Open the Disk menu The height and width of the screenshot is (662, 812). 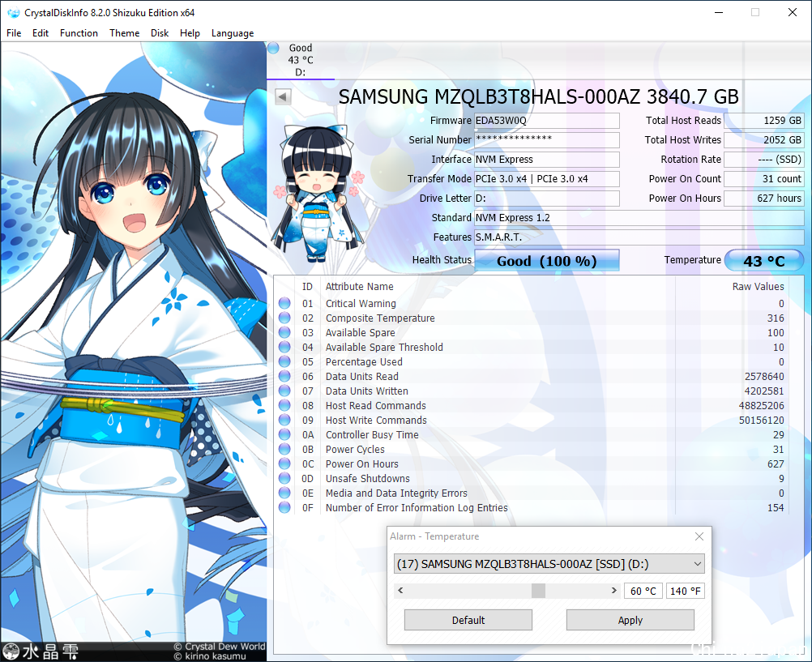(160, 33)
